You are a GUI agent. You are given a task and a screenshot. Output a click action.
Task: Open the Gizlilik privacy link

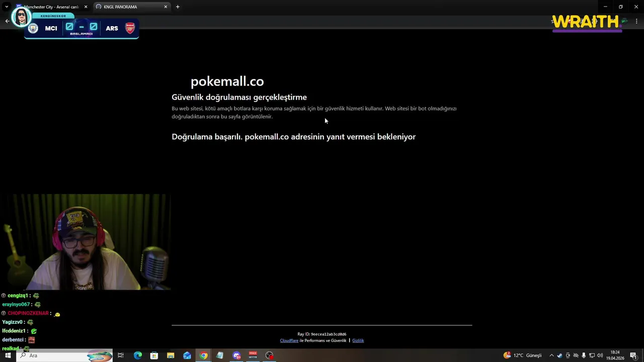click(358, 340)
